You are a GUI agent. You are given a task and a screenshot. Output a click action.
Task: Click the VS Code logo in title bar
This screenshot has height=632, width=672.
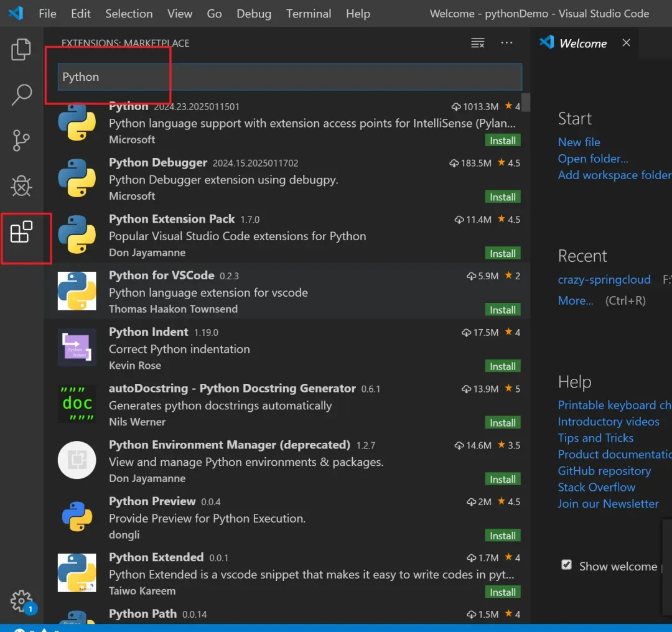[16, 13]
